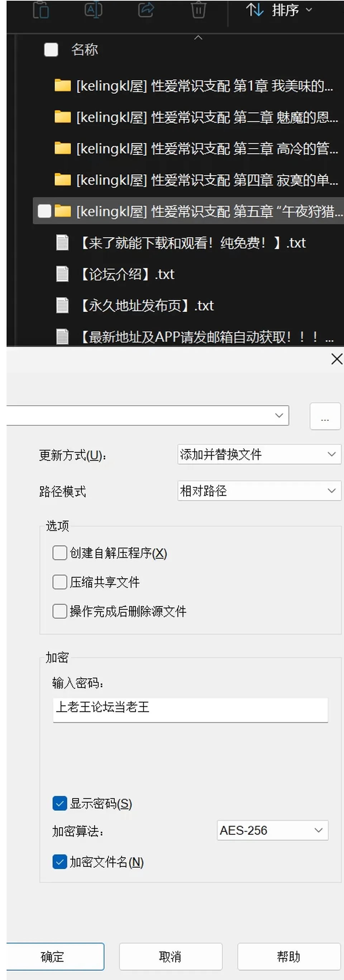The width and height of the screenshot is (344, 980).
Task: Untick the 加密文件名 checkbox
Action: pyautogui.click(x=60, y=862)
